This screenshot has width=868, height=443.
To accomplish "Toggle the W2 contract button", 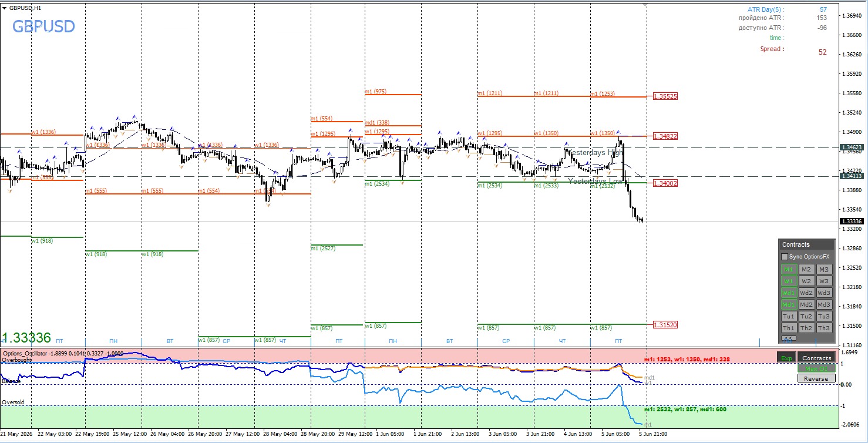I will pyautogui.click(x=806, y=281).
